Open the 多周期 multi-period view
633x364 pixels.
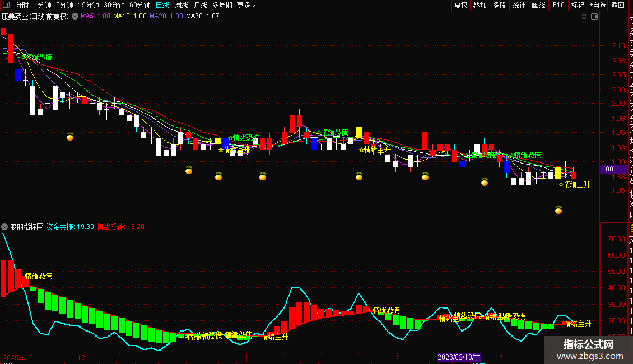[x=222, y=5]
